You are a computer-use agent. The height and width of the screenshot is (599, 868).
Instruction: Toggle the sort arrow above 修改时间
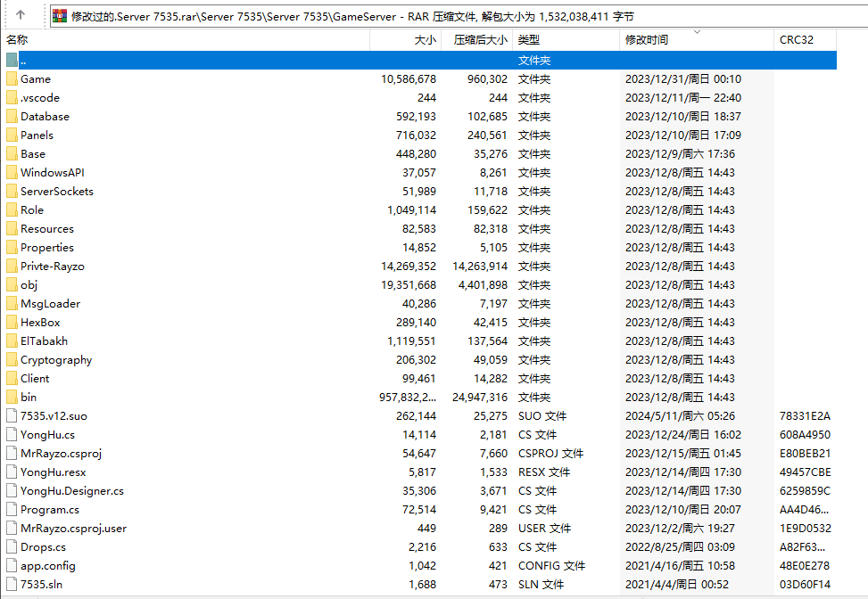697,32
